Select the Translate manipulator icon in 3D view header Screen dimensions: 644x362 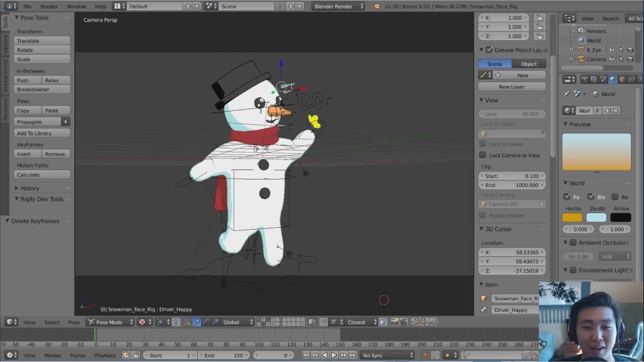(196, 322)
